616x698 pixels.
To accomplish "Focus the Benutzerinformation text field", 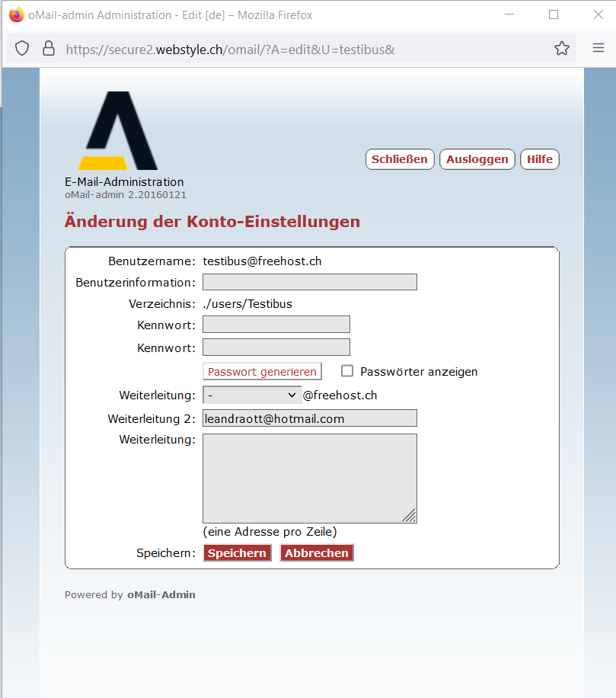I will pyautogui.click(x=309, y=282).
